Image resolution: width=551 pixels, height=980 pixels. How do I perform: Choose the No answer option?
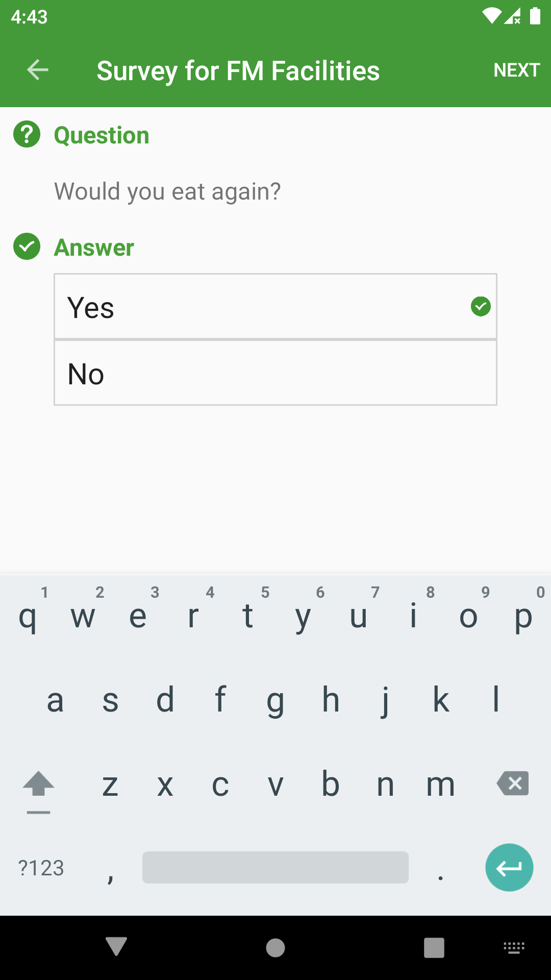[x=275, y=373]
